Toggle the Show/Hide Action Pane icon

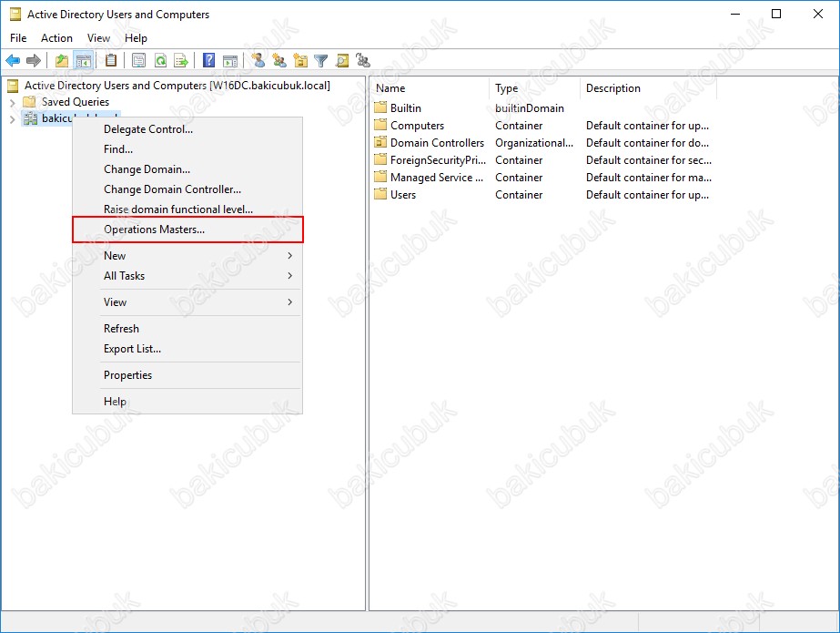pyautogui.click(x=230, y=60)
